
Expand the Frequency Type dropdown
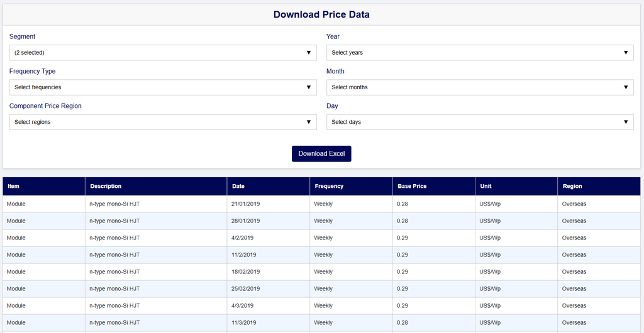(x=163, y=87)
